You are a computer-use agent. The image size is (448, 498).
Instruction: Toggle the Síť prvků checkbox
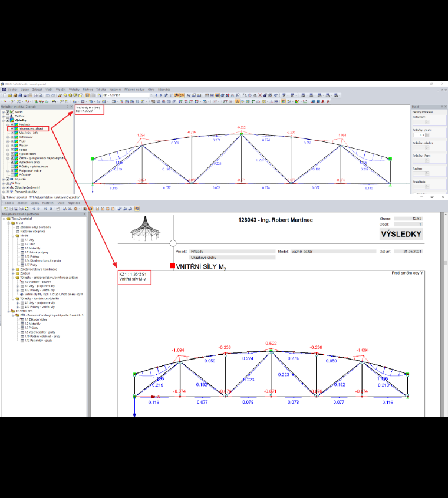[x=8, y=179]
